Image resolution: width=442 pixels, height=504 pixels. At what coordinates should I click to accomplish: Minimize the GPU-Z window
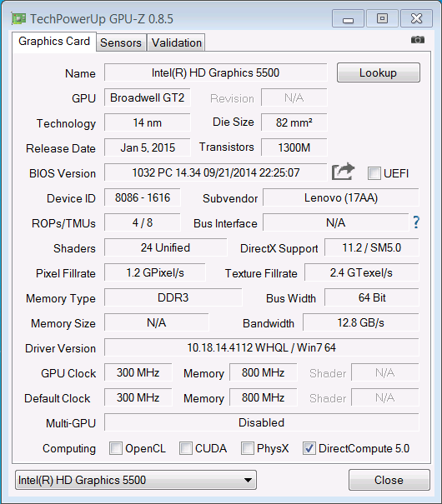point(348,18)
